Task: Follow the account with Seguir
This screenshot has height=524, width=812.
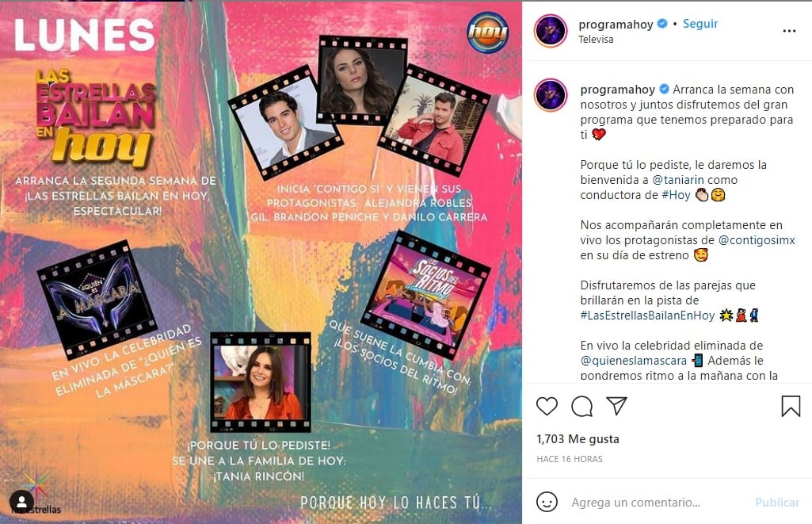Action: click(x=700, y=24)
